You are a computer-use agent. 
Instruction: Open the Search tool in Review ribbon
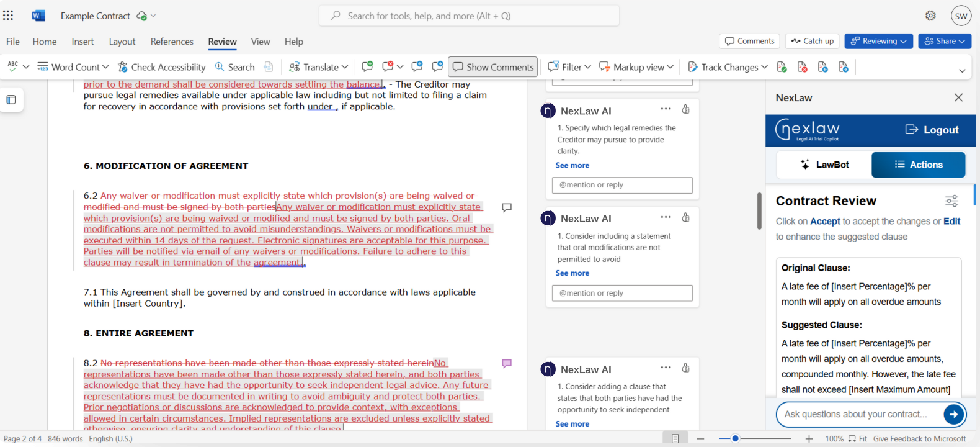pos(234,67)
